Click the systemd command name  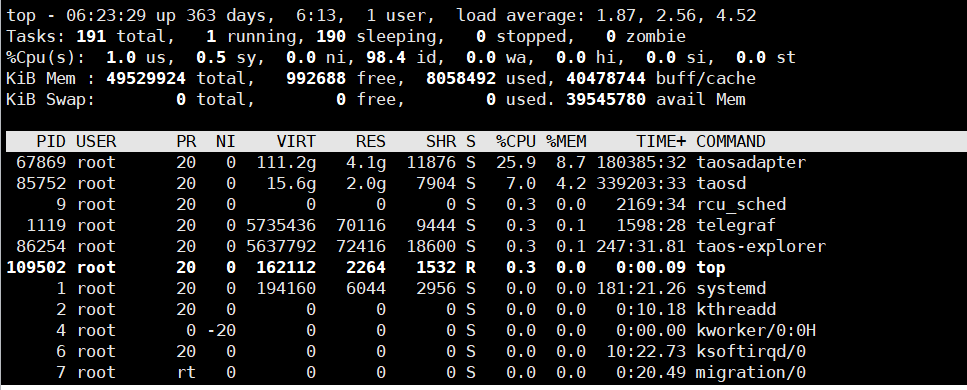click(x=731, y=289)
